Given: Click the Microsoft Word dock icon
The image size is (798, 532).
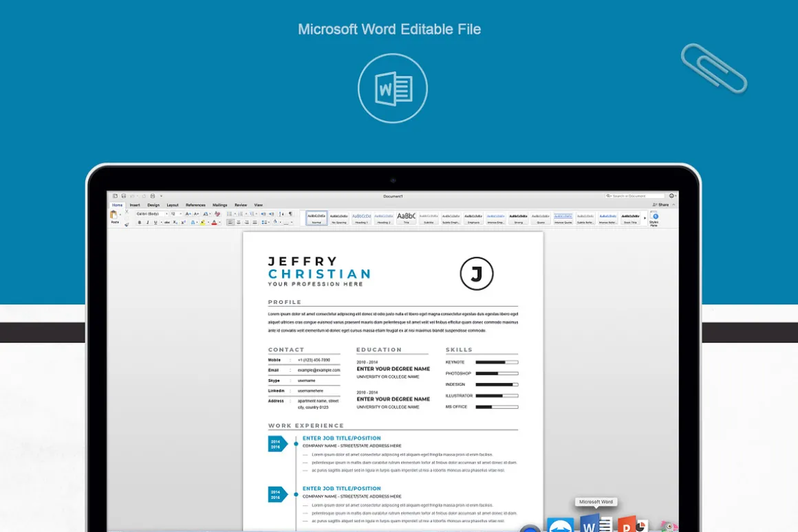Looking at the screenshot, I should tap(596, 524).
